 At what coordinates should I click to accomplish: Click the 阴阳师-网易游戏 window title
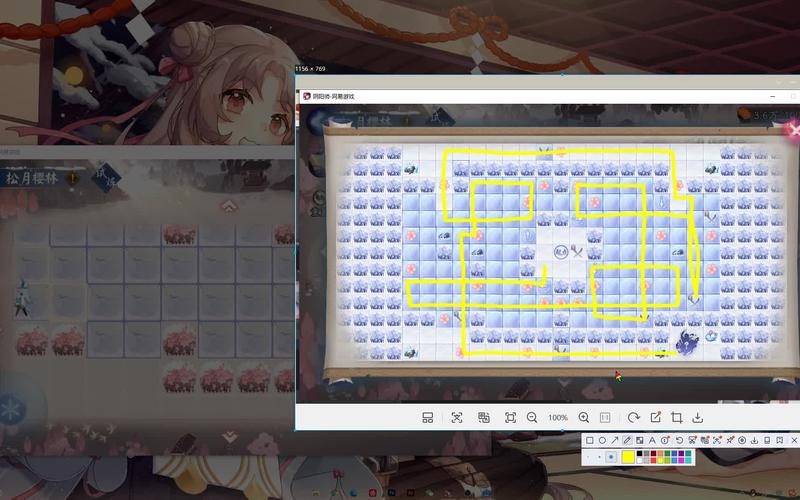click(x=333, y=96)
